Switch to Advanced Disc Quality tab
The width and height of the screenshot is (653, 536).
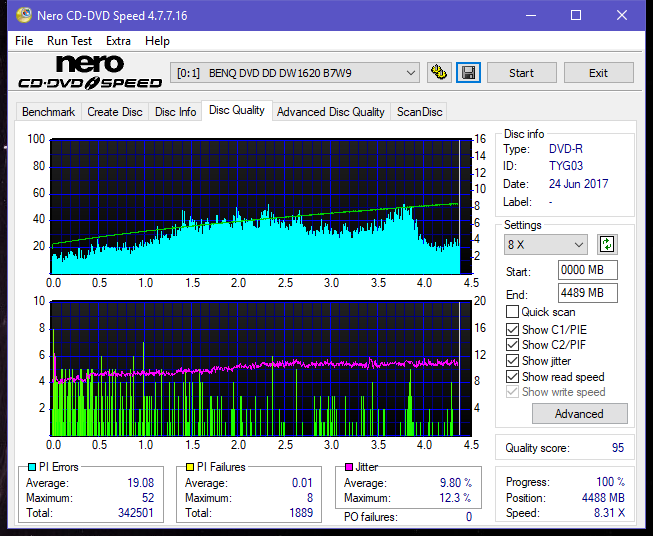pyautogui.click(x=331, y=112)
